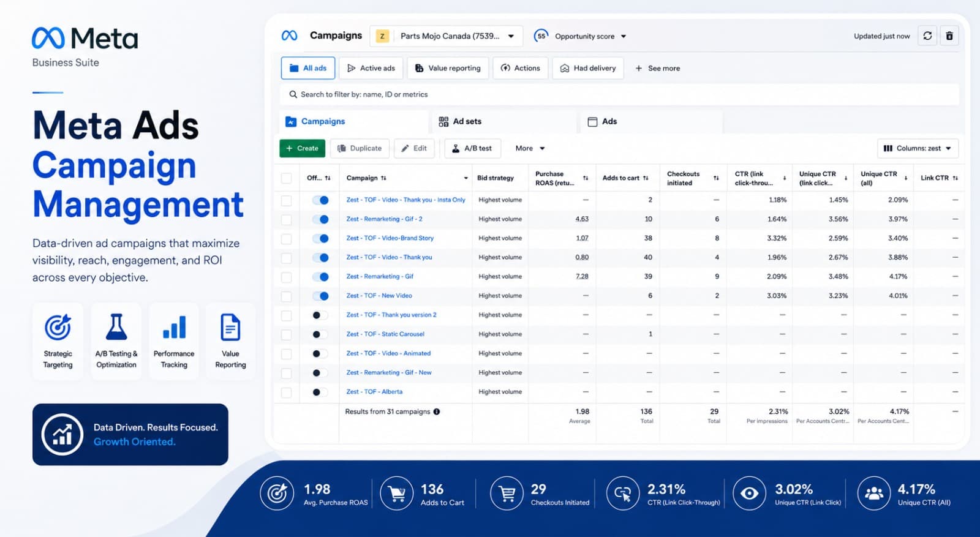The width and height of the screenshot is (980, 537).
Task: Click the refresh icon next to Updated just now
Action: [927, 36]
